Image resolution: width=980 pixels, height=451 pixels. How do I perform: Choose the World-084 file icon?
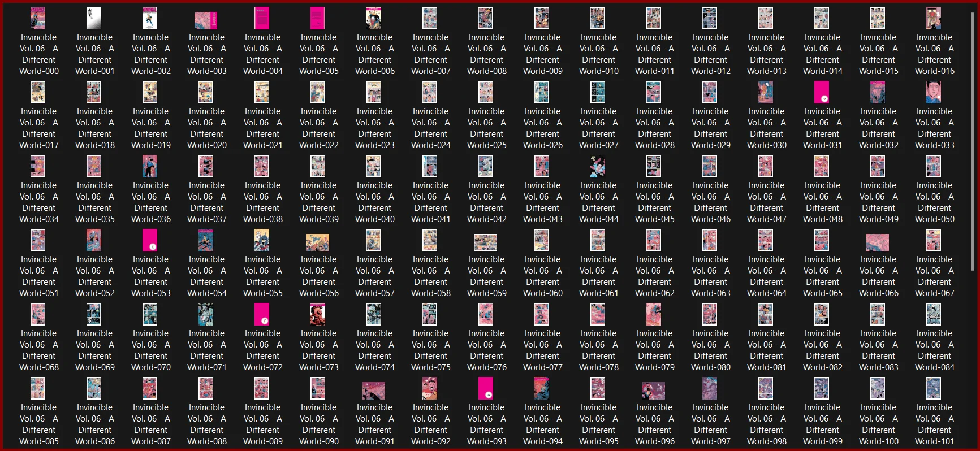click(x=934, y=314)
